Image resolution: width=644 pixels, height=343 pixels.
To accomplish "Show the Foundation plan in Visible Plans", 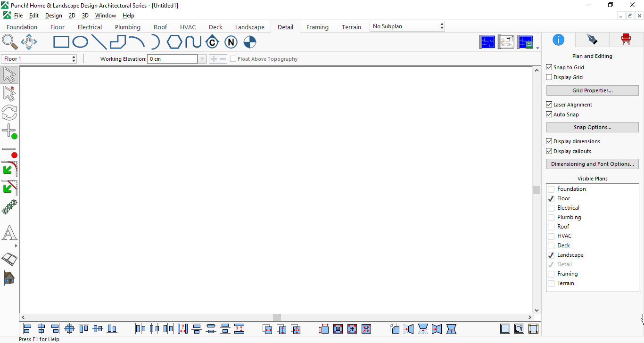I will (551, 189).
